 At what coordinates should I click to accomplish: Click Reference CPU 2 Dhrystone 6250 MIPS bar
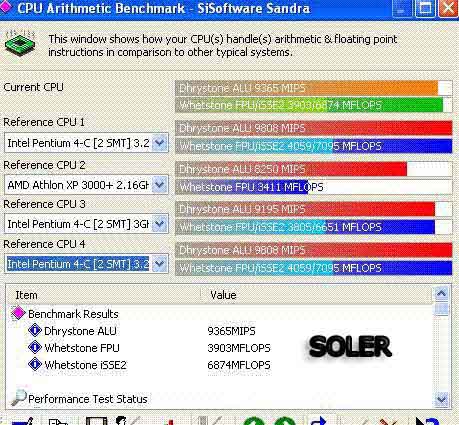[314, 169]
